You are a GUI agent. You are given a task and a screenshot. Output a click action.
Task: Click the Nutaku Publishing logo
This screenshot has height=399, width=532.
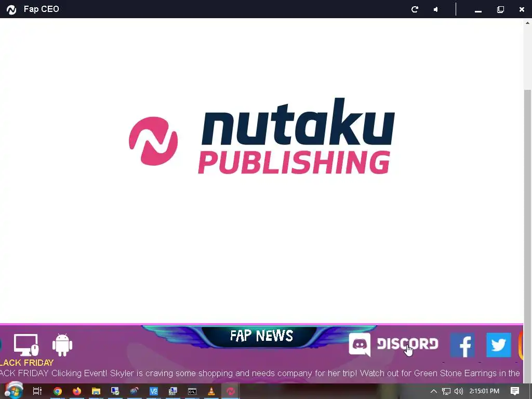click(262, 136)
